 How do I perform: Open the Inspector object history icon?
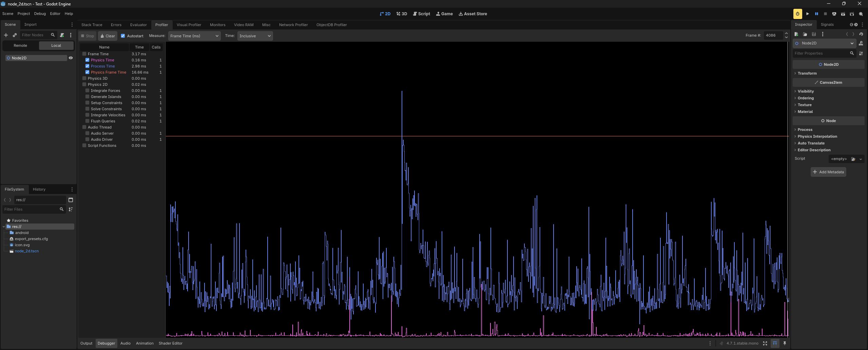[x=861, y=34]
